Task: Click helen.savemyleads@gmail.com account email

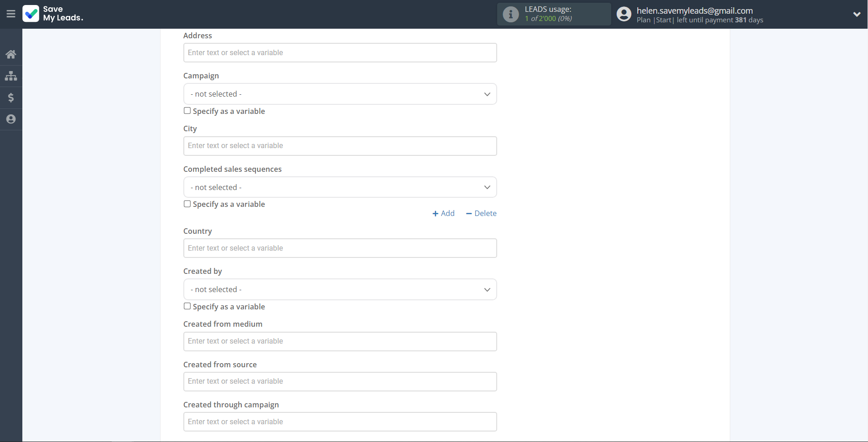Action: pyautogui.click(x=695, y=10)
